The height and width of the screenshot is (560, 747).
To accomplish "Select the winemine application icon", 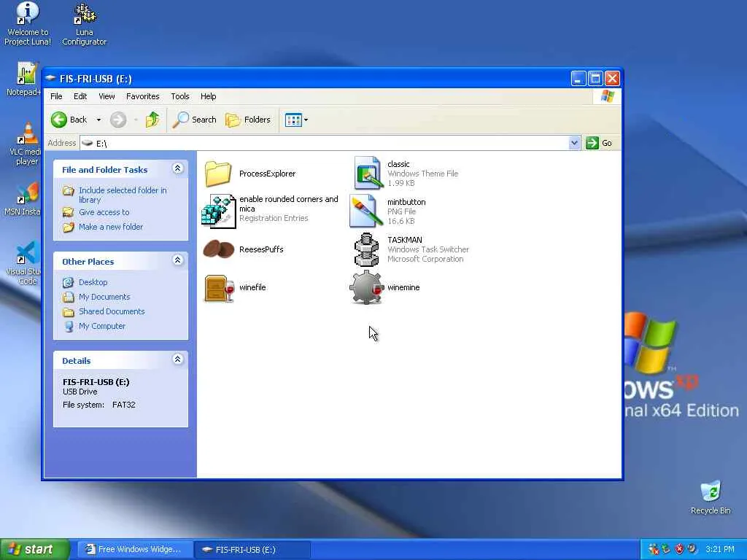I will point(367,287).
